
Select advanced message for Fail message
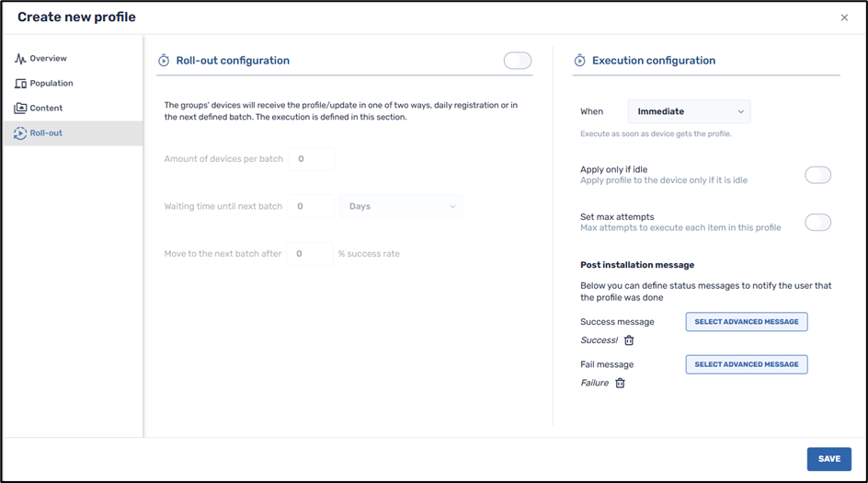tap(746, 364)
